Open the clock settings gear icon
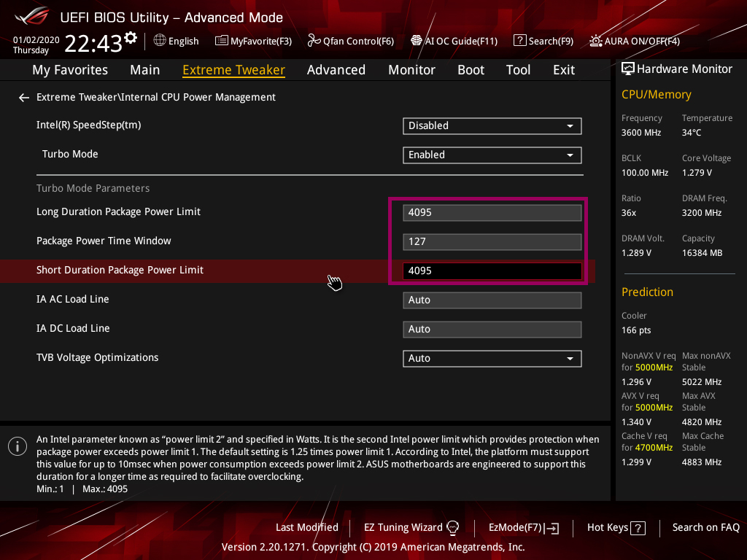747x560 pixels. (x=131, y=37)
